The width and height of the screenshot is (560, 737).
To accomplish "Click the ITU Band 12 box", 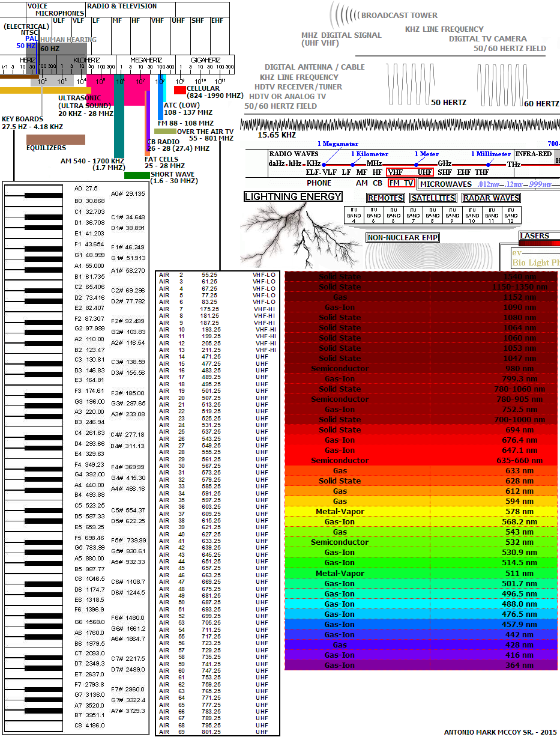I will tap(511, 215).
